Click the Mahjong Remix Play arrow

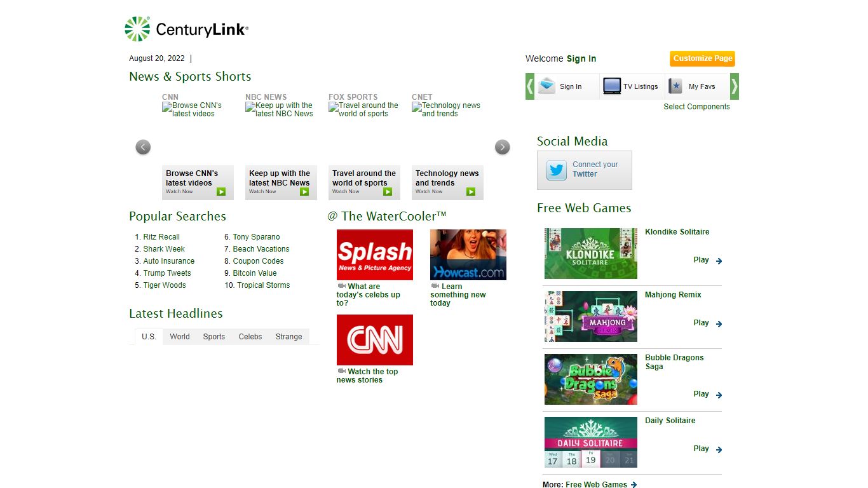tap(719, 323)
